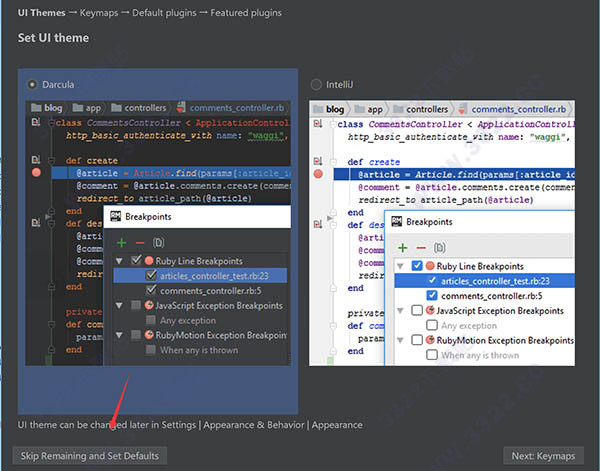Click controllers breadcrumb in Darcula preview
This screenshot has height=471, width=600.
(x=139, y=108)
